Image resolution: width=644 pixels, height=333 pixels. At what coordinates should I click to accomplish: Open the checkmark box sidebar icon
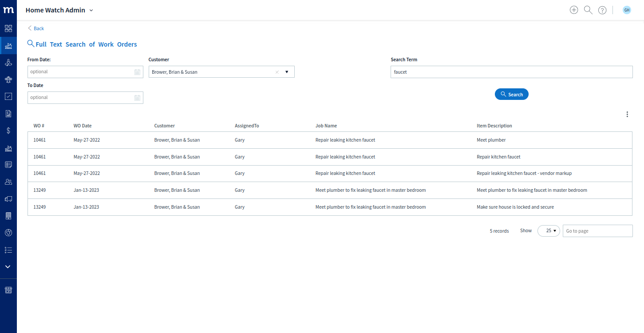pyautogui.click(x=8, y=96)
